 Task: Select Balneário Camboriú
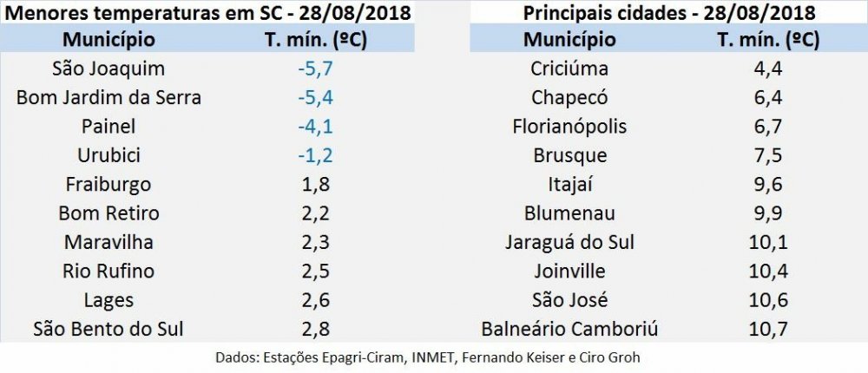(569, 329)
